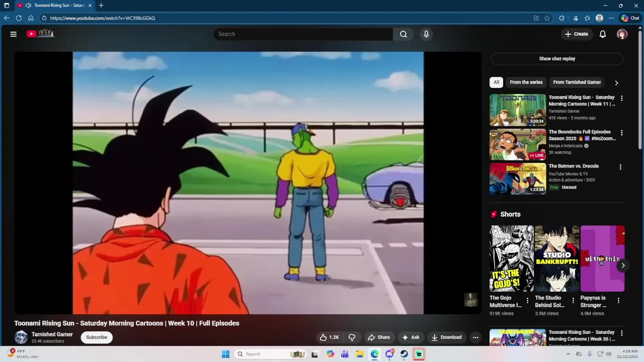Click the video player to pause

tap(248, 183)
